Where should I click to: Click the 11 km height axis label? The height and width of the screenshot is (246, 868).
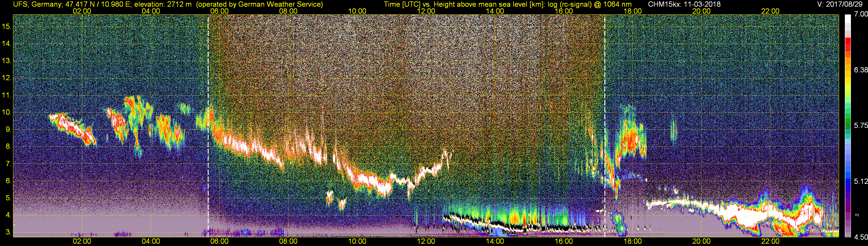point(6,96)
